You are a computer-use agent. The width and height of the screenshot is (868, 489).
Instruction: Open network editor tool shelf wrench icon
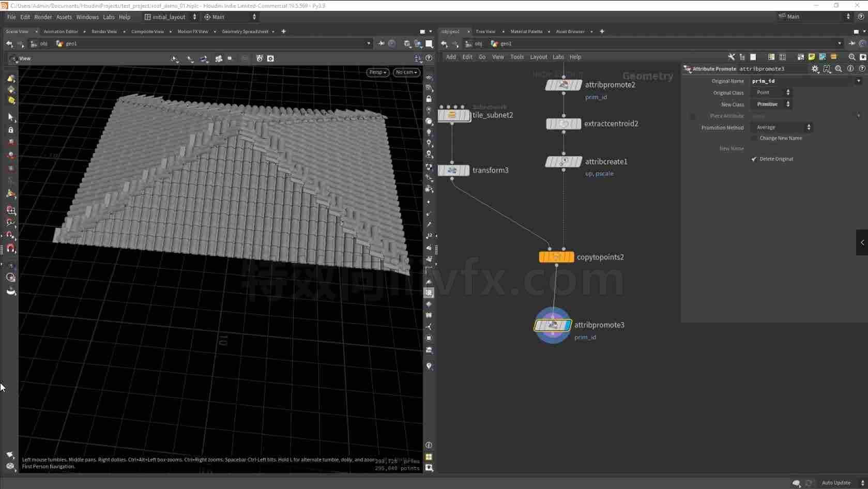tap(731, 57)
